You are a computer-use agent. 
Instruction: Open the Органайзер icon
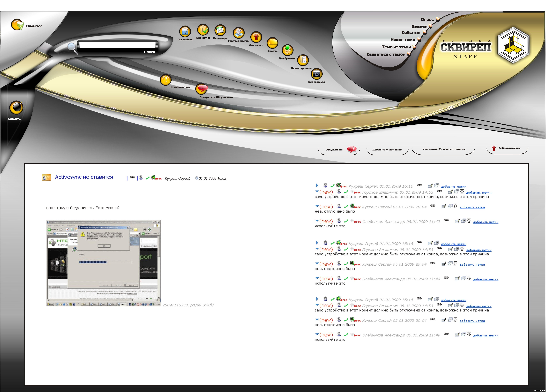tap(185, 32)
